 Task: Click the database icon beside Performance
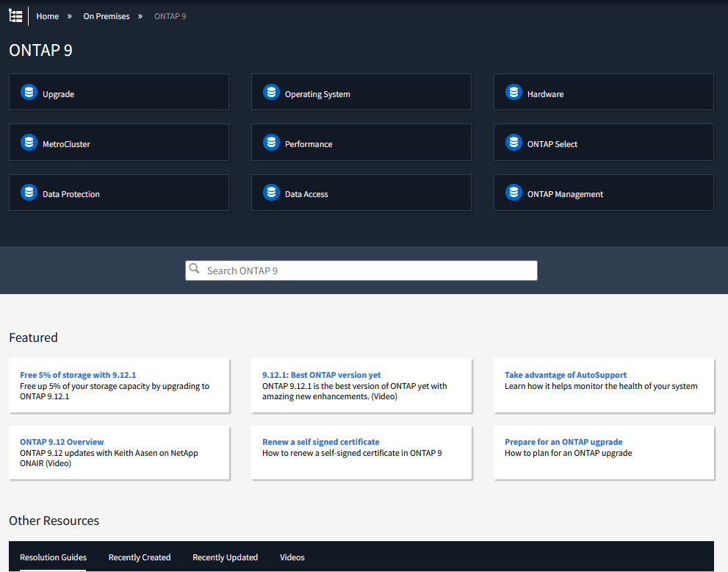point(271,143)
